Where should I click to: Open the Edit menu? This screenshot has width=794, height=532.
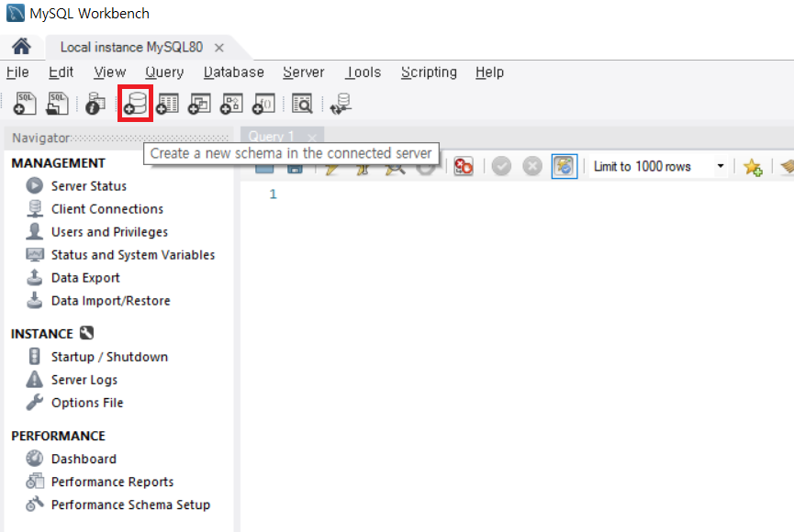pos(61,72)
